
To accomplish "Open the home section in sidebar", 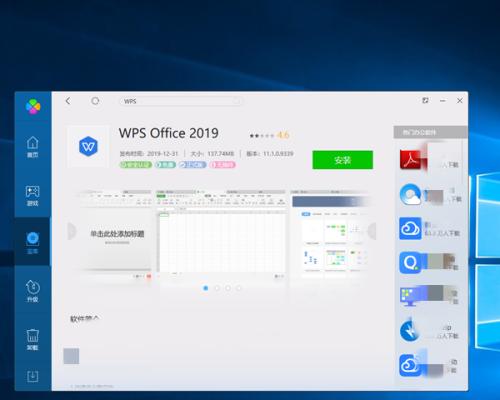I will coord(32,147).
